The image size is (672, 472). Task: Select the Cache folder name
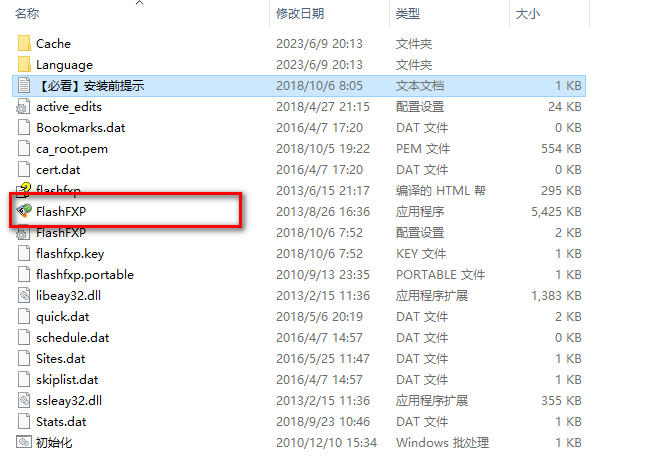pyautogui.click(x=53, y=44)
